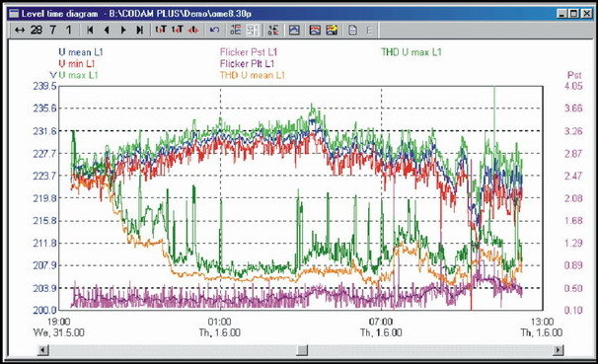The image size is (598, 364).
Task: Open the red-blue layered chart icon
Action: pos(315,31)
